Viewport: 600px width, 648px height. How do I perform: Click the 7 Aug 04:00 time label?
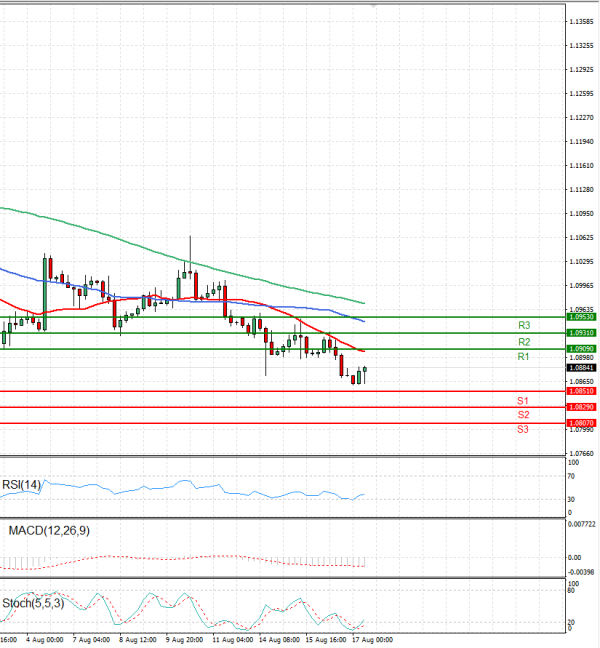pyautogui.click(x=91, y=640)
